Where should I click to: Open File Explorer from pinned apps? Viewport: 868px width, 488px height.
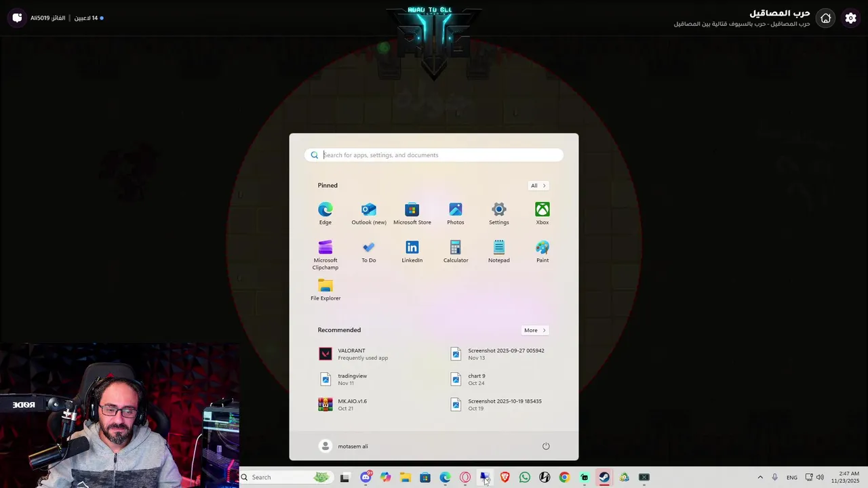click(x=325, y=289)
